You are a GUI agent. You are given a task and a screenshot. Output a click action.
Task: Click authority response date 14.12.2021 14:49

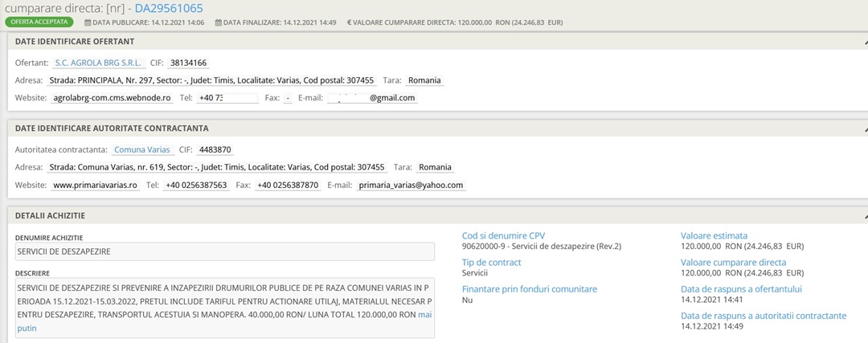click(712, 326)
